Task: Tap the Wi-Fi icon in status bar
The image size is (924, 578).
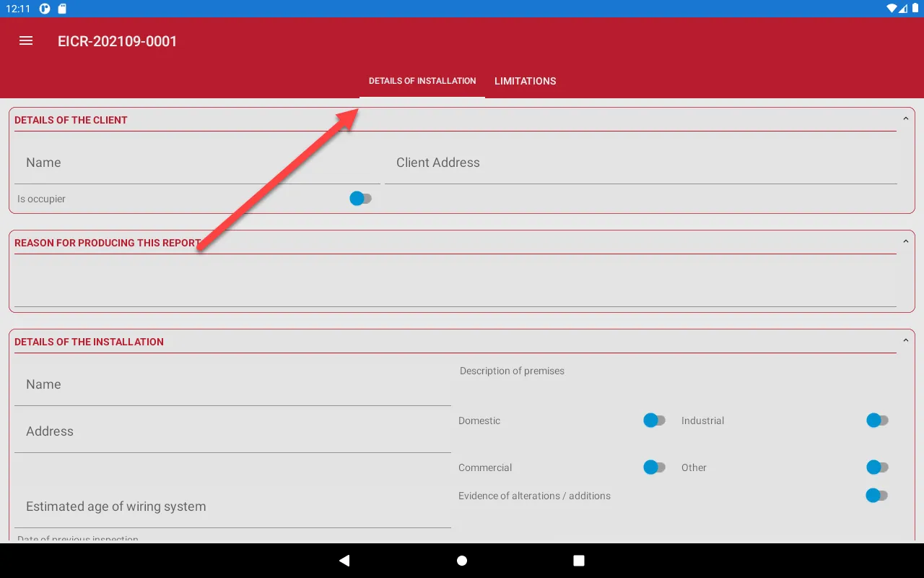Action: click(893, 8)
